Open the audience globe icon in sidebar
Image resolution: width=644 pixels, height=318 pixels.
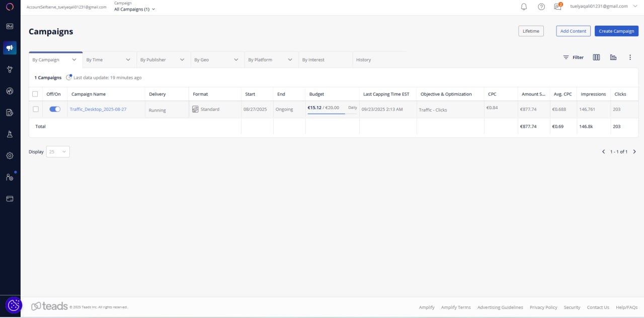click(10, 91)
